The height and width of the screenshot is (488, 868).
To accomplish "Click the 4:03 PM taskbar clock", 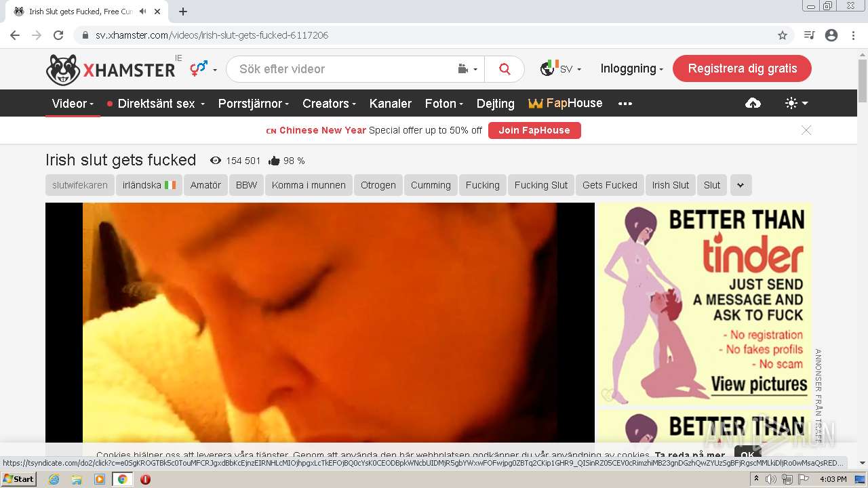I will pyautogui.click(x=833, y=479).
